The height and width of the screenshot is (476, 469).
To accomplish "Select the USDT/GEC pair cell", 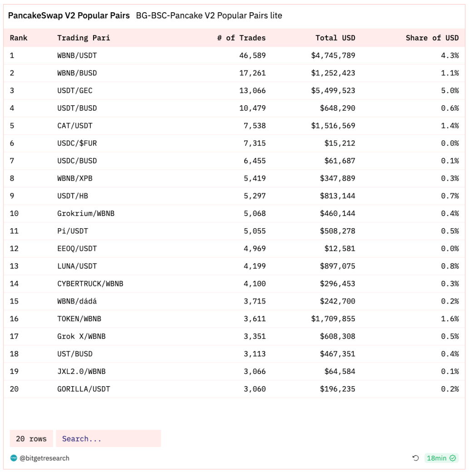I will click(x=75, y=90).
